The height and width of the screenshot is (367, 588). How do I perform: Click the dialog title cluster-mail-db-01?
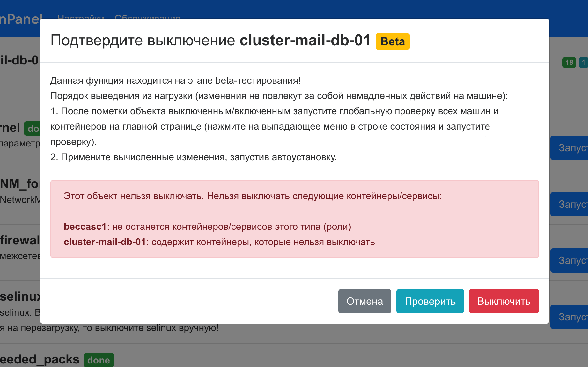(x=305, y=41)
